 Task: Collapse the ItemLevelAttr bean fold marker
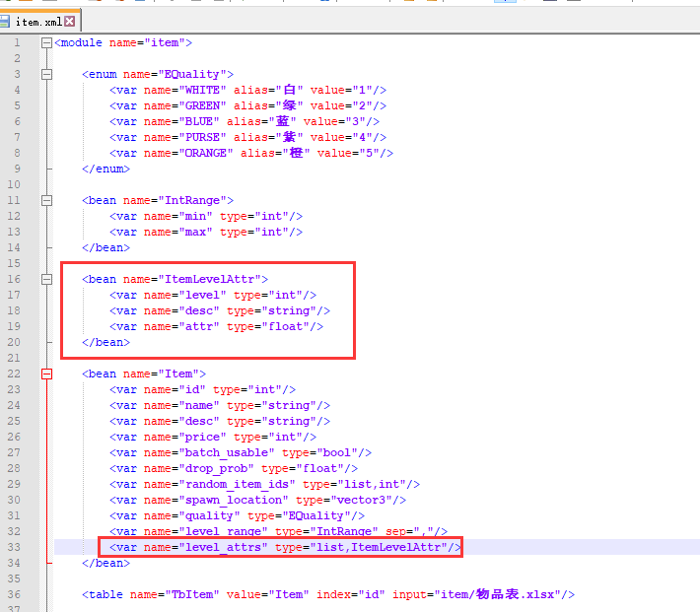(x=46, y=280)
